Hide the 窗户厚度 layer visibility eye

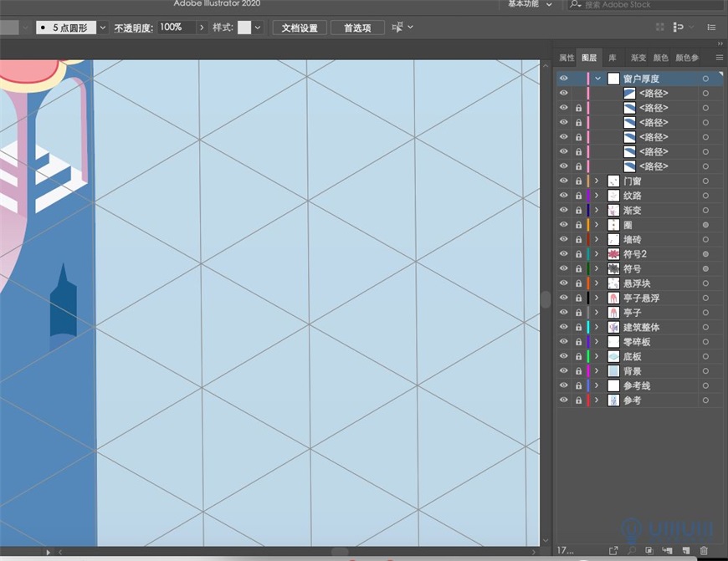pos(564,78)
